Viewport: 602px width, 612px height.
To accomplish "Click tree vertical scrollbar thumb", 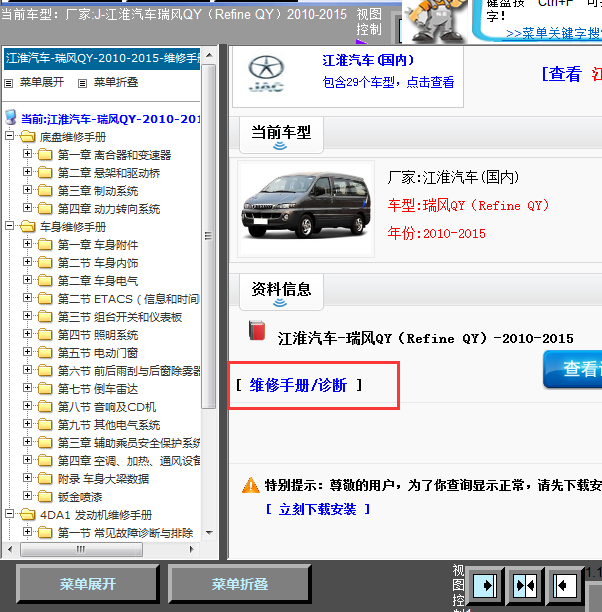I will point(209,236).
